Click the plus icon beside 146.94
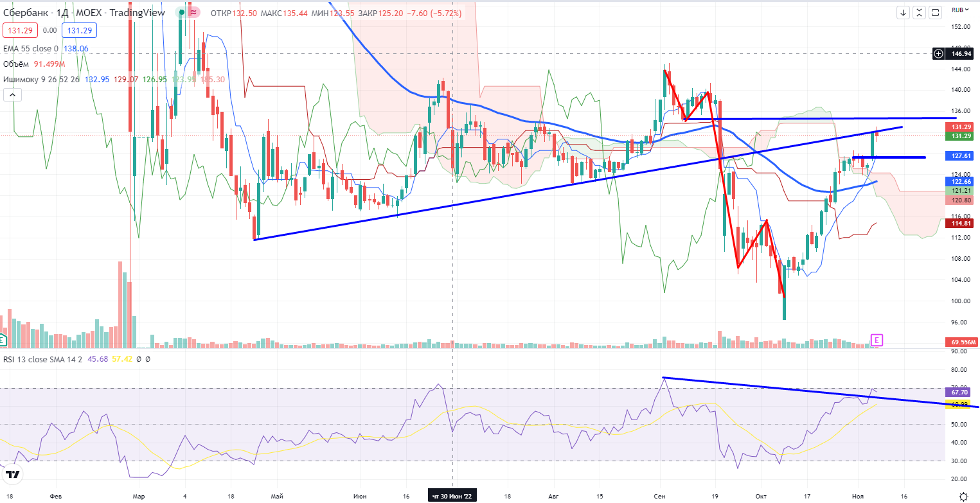Image resolution: width=980 pixels, height=503 pixels. pyautogui.click(x=939, y=54)
